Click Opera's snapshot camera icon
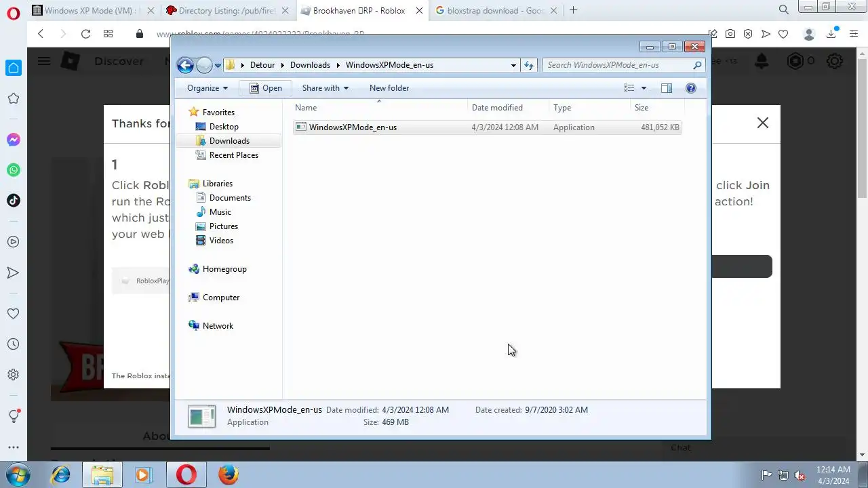This screenshot has width=868, height=488. [730, 34]
